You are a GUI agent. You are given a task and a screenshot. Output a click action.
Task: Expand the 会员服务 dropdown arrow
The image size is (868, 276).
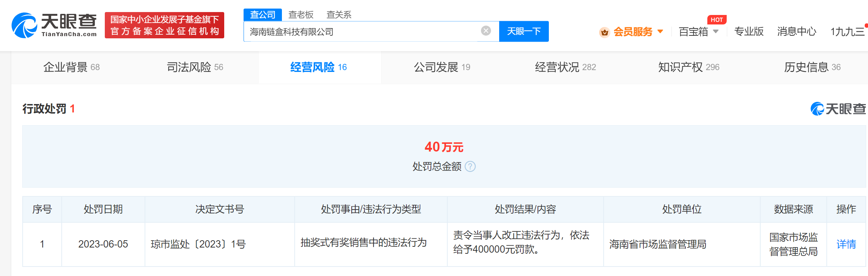660,32
